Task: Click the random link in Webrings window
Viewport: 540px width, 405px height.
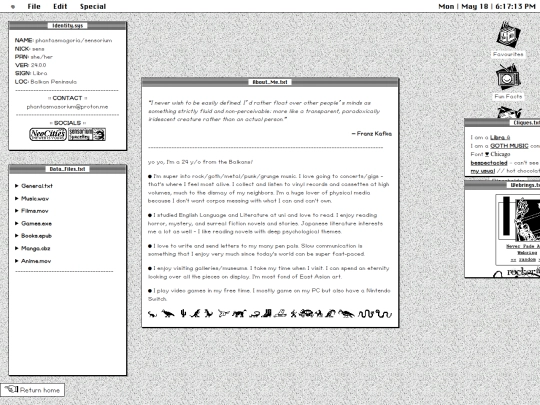Action: point(527,260)
